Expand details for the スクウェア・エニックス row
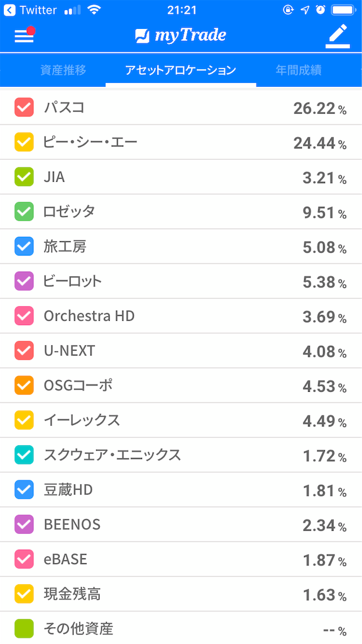362x644 pixels. [181, 455]
